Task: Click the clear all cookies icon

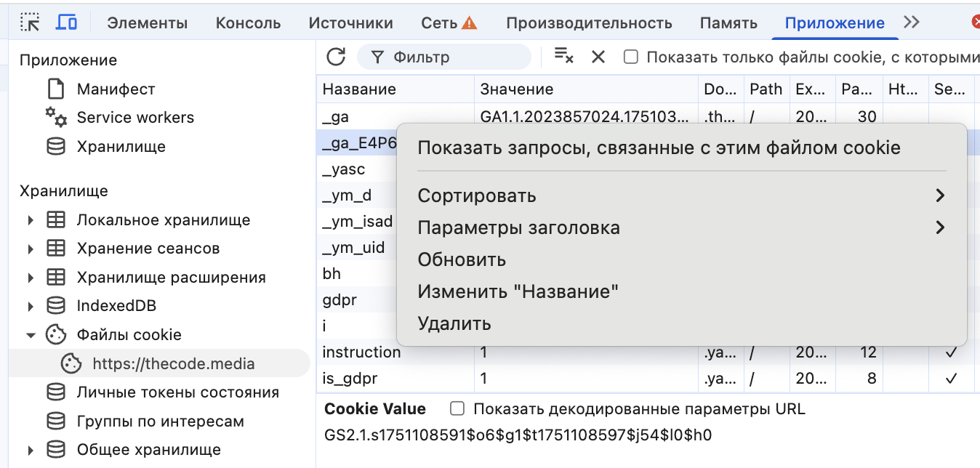Action: (563, 57)
